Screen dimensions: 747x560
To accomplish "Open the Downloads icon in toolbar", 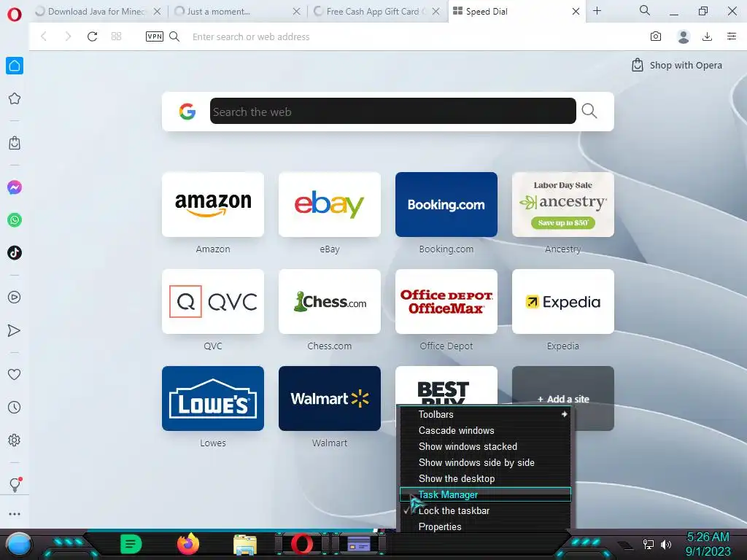I will click(707, 36).
